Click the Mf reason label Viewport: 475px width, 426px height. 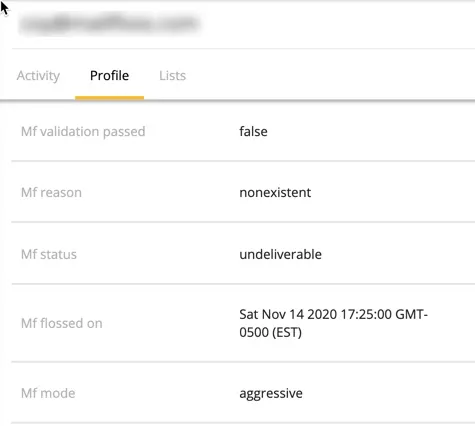(x=51, y=192)
